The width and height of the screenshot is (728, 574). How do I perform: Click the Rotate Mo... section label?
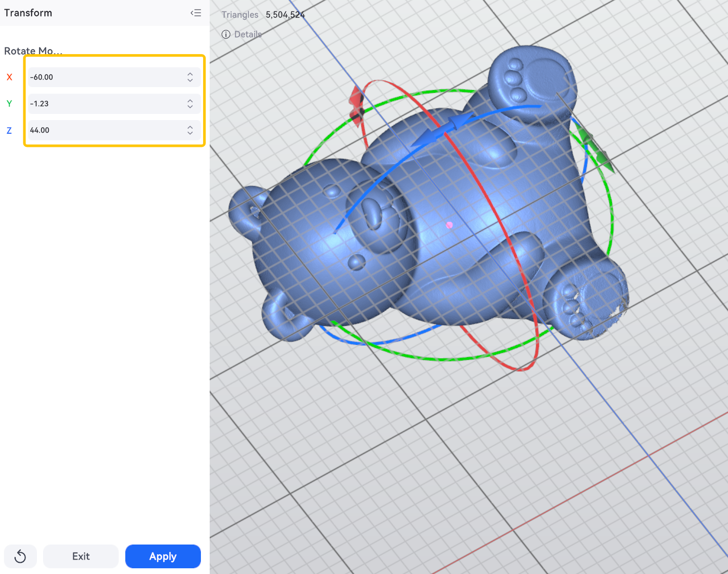click(33, 51)
